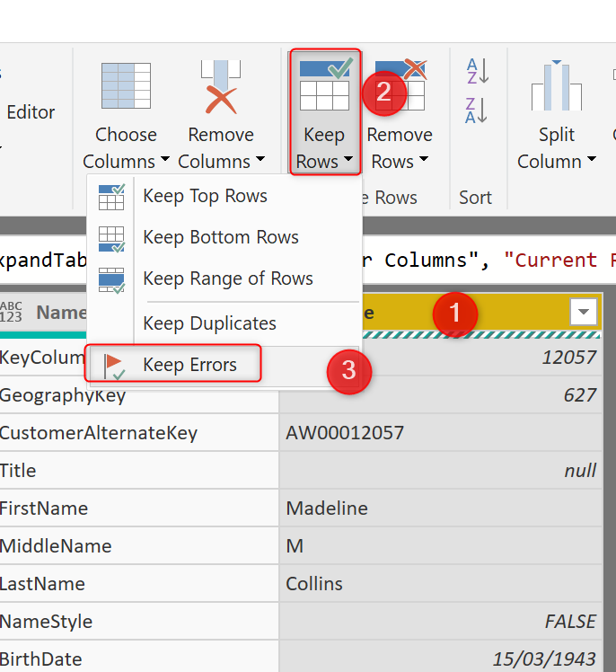Expand the Remove Rows dropdown
This screenshot has width=616, height=672.
point(424,163)
